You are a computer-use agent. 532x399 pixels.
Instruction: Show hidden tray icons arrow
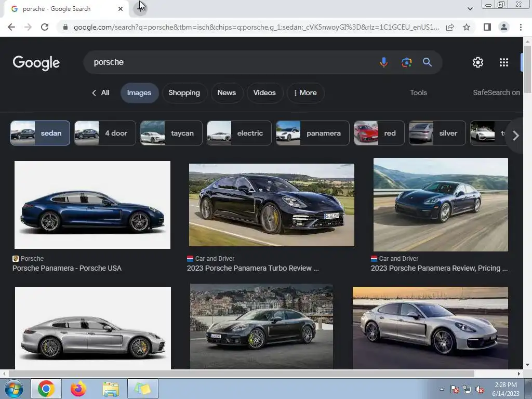pyautogui.click(x=442, y=390)
